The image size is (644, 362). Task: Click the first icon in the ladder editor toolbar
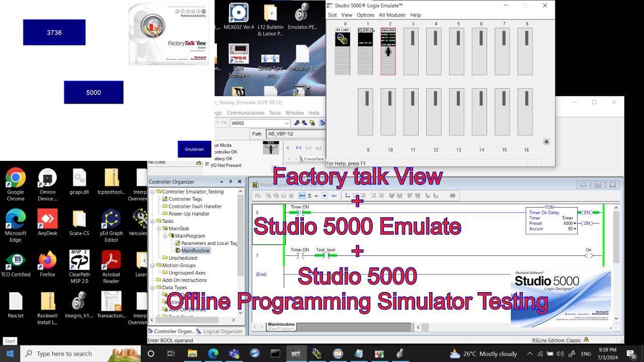coord(258,196)
